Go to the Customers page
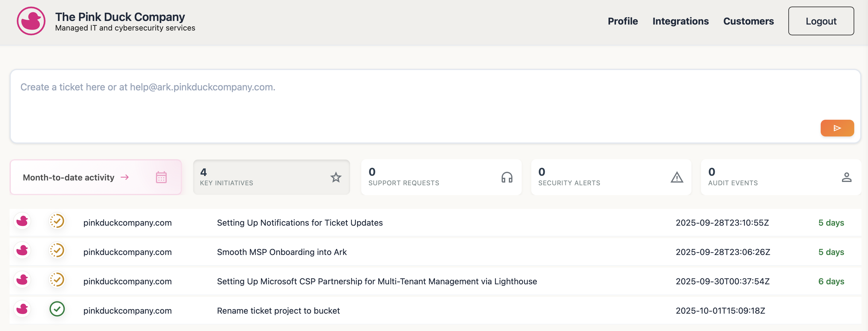This screenshot has width=868, height=331. click(x=748, y=21)
